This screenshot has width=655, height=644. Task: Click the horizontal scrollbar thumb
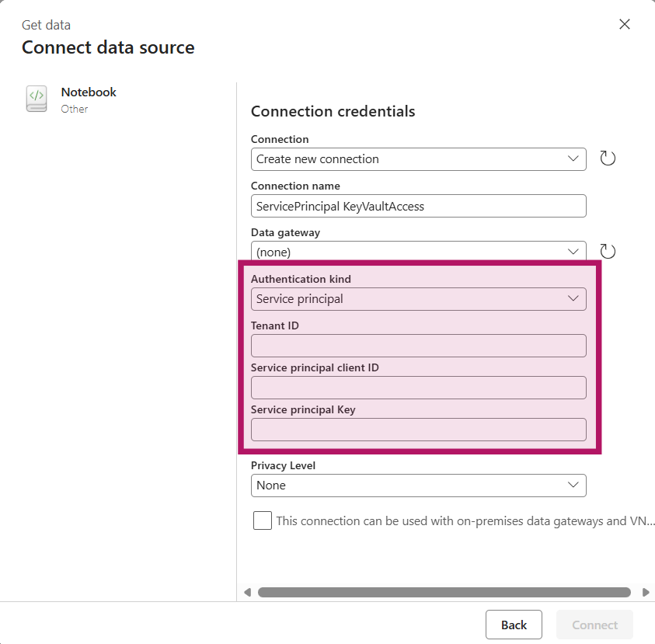click(x=444, y=592)
